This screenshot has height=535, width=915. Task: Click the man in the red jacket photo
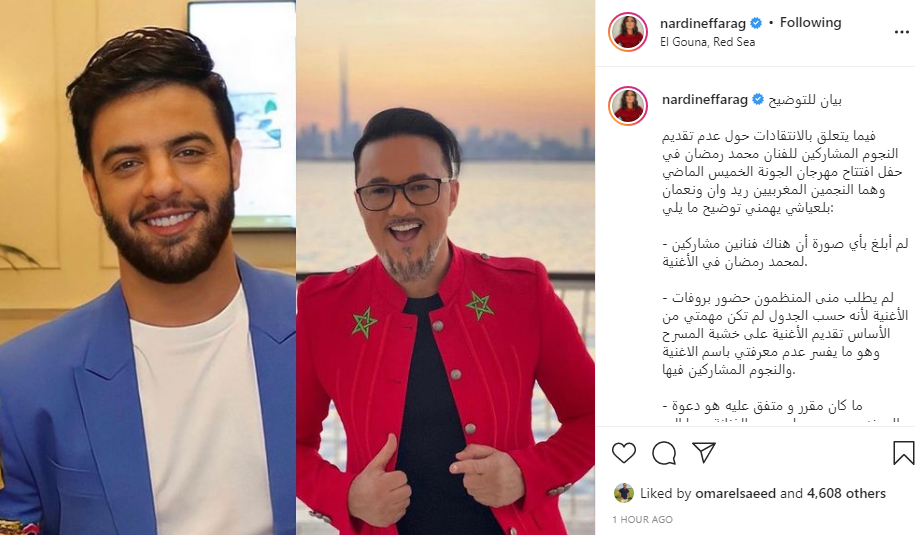(445, 267)
